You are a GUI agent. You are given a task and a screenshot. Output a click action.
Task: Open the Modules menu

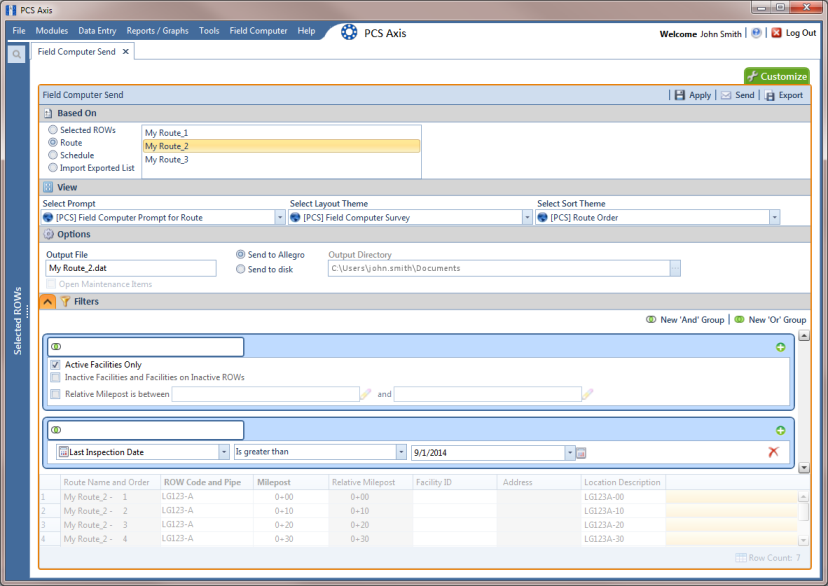point(52,31)
